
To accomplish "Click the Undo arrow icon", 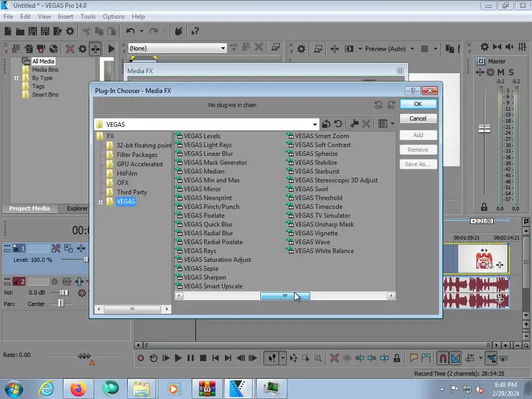I will pyautogui.click(x=130, y=31).
